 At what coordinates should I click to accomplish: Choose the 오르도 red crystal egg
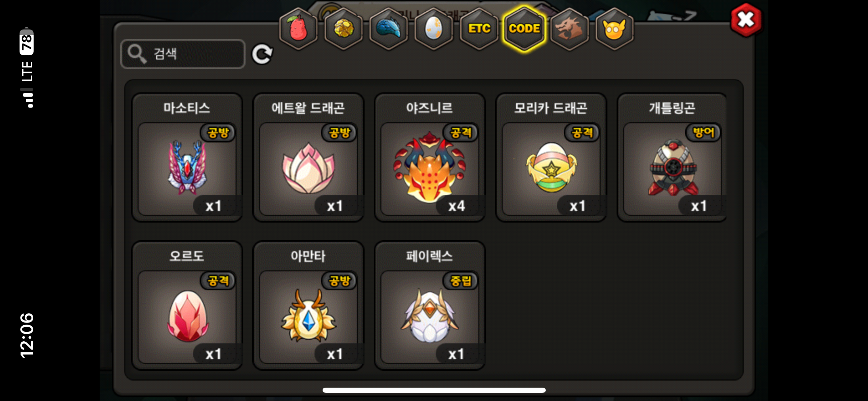coord(187,306)
